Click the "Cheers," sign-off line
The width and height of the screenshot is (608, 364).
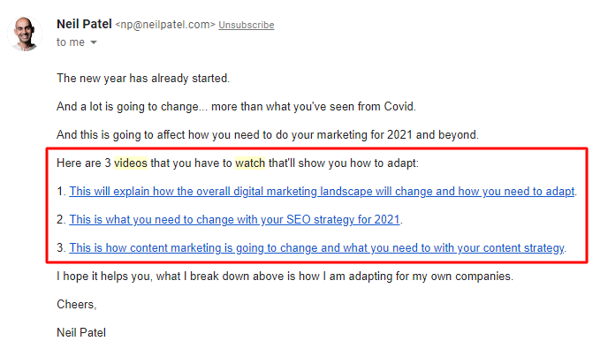76,305
